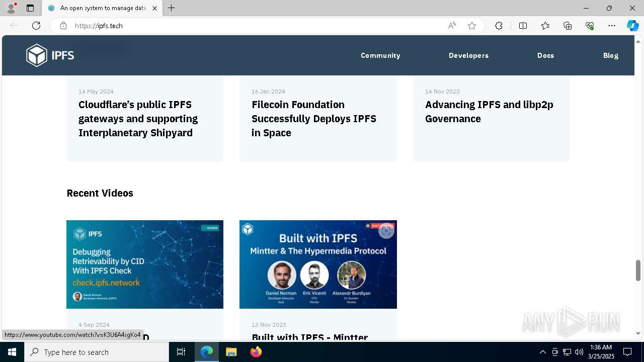The height and width of the screenshot is (362, 644).
Task: Open the Community menu
Action: tap(380, 55)
